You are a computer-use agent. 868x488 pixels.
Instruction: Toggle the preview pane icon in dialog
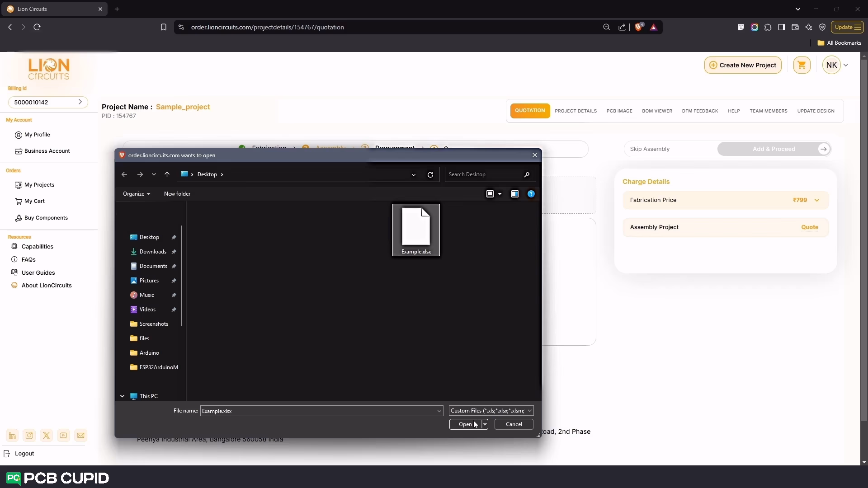pos(514,194)
